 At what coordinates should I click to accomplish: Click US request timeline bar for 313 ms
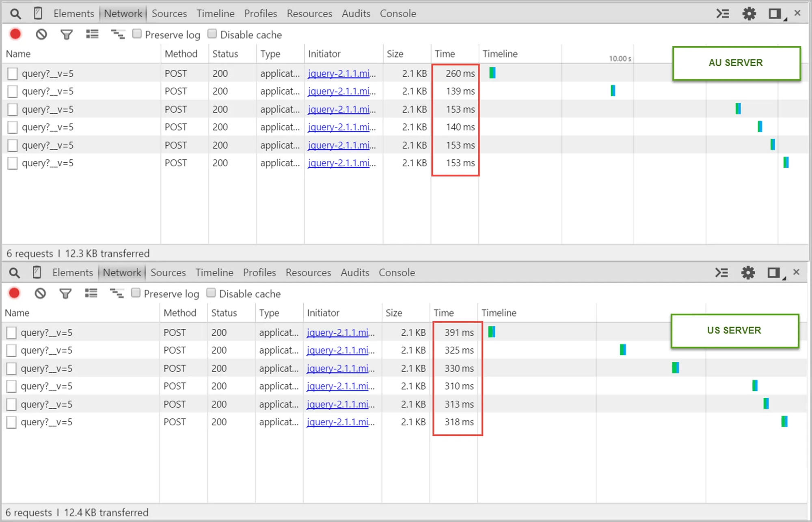766,403
